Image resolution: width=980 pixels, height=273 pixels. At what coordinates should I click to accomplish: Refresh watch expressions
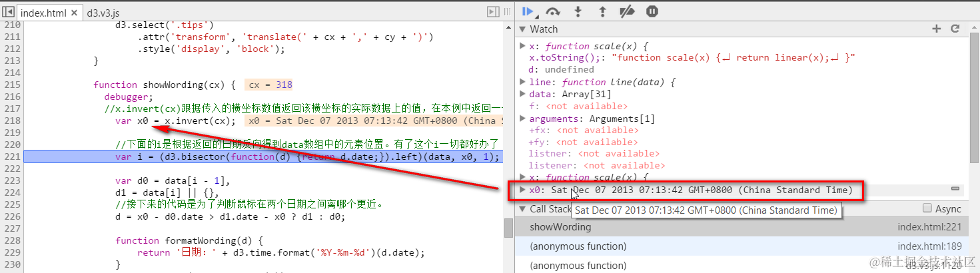point(955,29)
